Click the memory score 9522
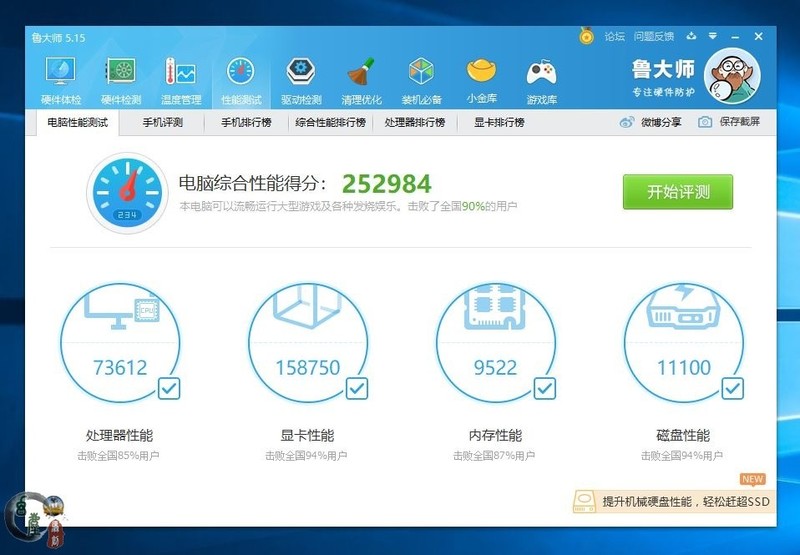 pyautogui.click(x=495, y=367)
